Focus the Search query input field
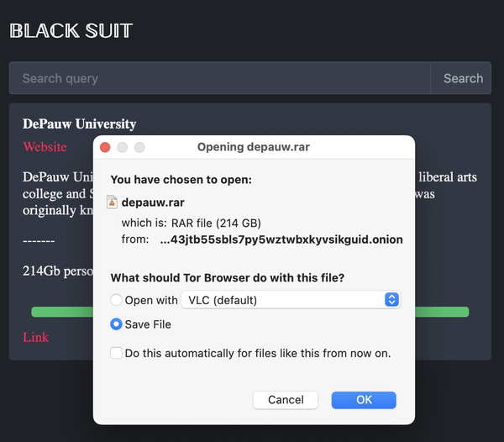 tap(219, 78)
